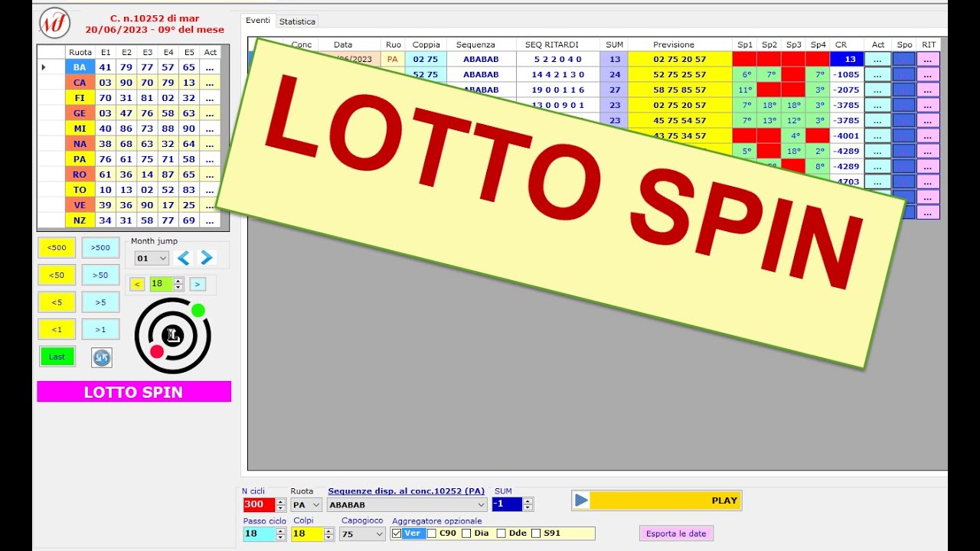Switch to the Eventi tab
980x551 pixels.
pos(257,21)
